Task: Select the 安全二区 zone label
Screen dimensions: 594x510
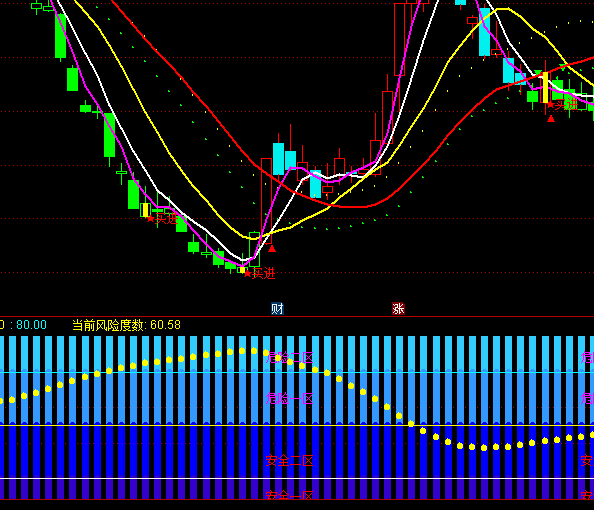Action: (289, 461)
